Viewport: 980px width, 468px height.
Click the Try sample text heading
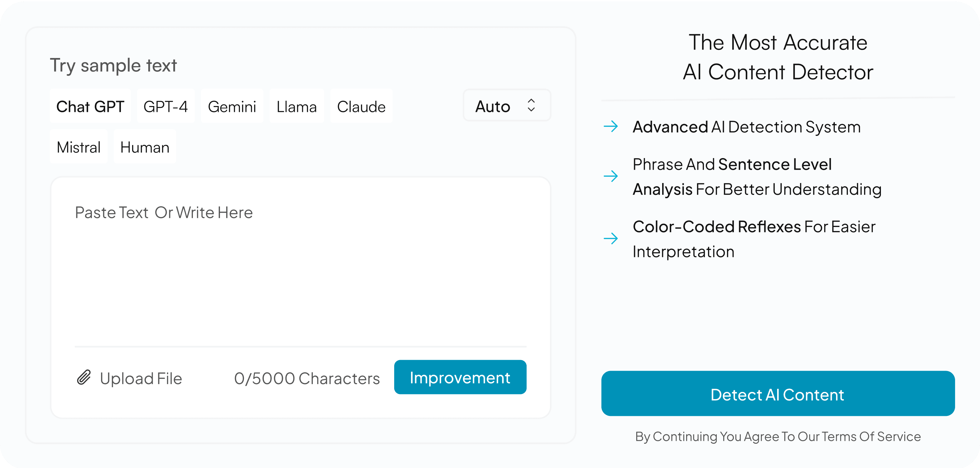coord(113,65)
